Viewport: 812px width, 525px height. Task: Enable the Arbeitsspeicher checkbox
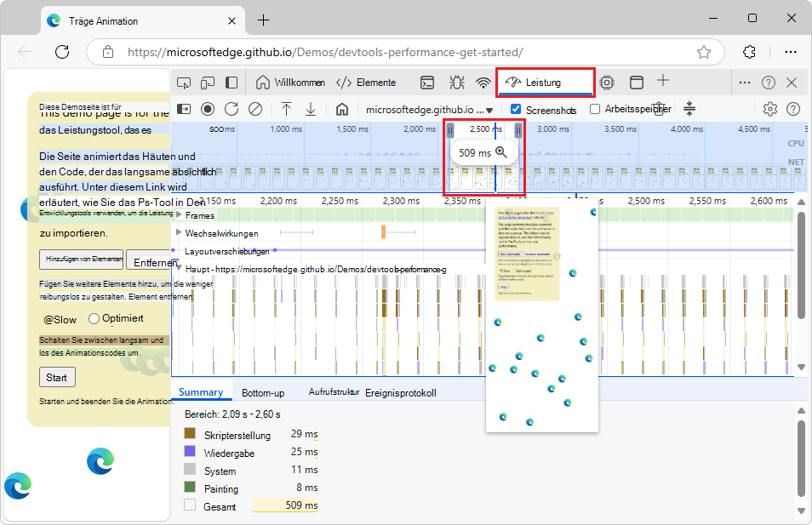pyautogui.click(x=595, y=109)
